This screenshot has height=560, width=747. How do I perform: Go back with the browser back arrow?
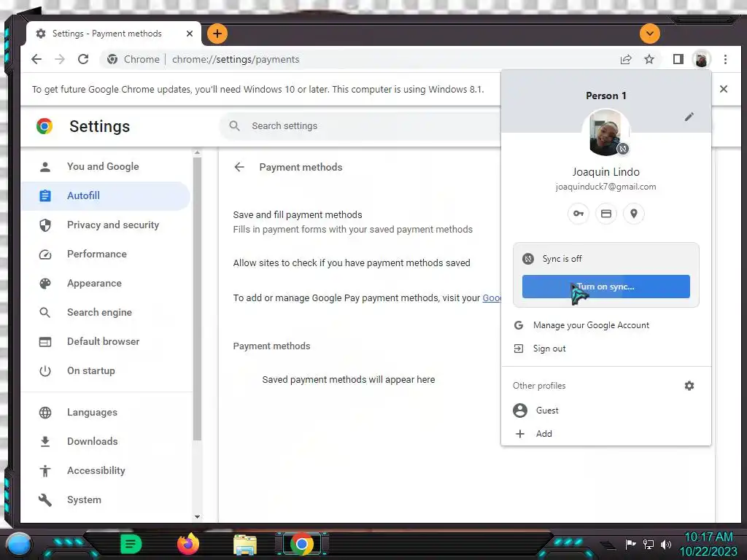[36, 59]
